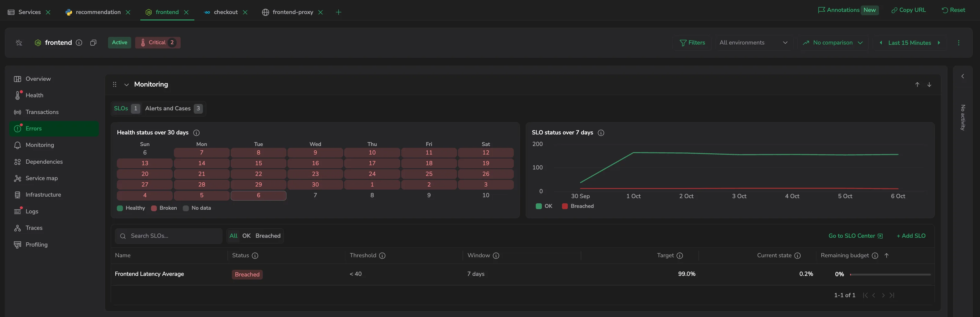The image size is (980, 317).
Task: Filter SLO list to Breached
Action: click(x=268, y=236)
